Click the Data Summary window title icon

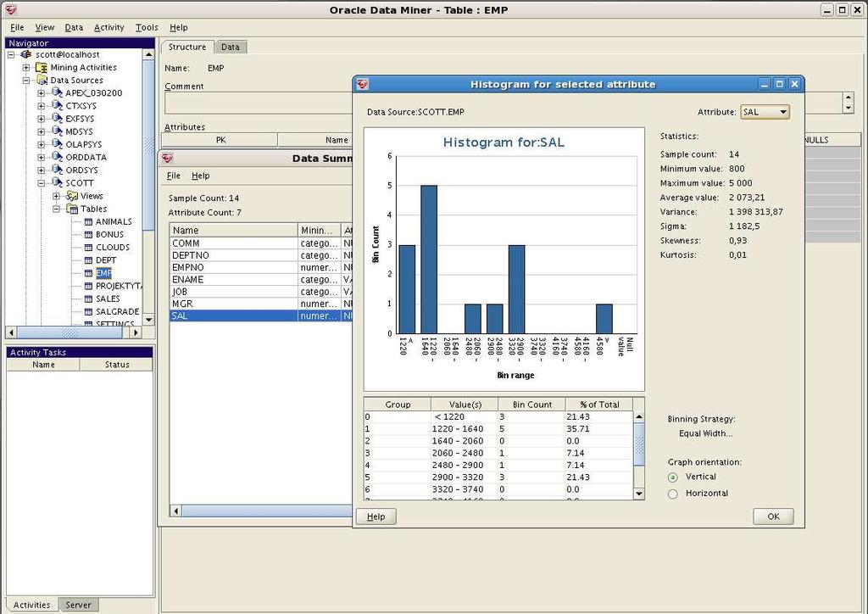[x=168, y=159]
